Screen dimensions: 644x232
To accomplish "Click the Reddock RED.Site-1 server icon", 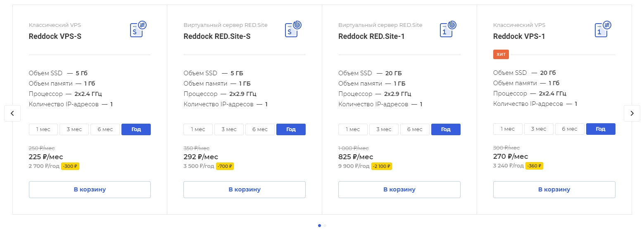I will [448, 29].
